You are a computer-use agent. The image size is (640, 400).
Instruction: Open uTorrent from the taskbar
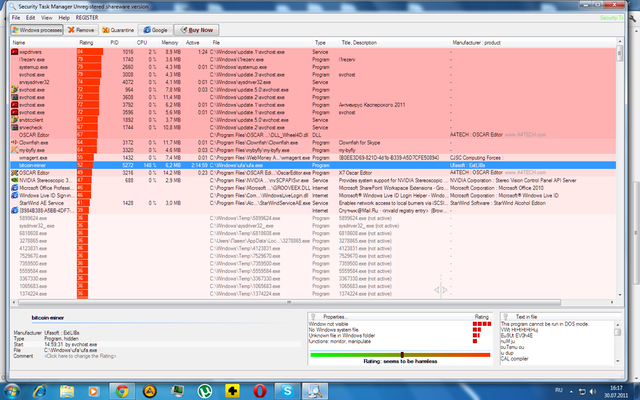[x=204, y=391]
